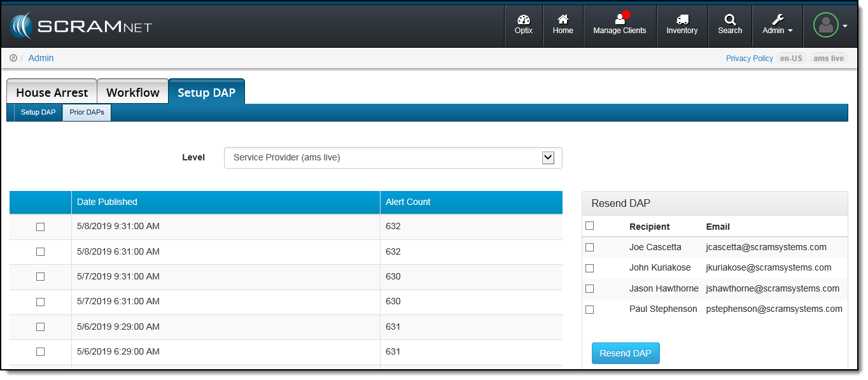The width and height of the screenshot is (868, 380).
Task: Select Joe Cascetta recipient checkbox
Action: click(589, 247)
